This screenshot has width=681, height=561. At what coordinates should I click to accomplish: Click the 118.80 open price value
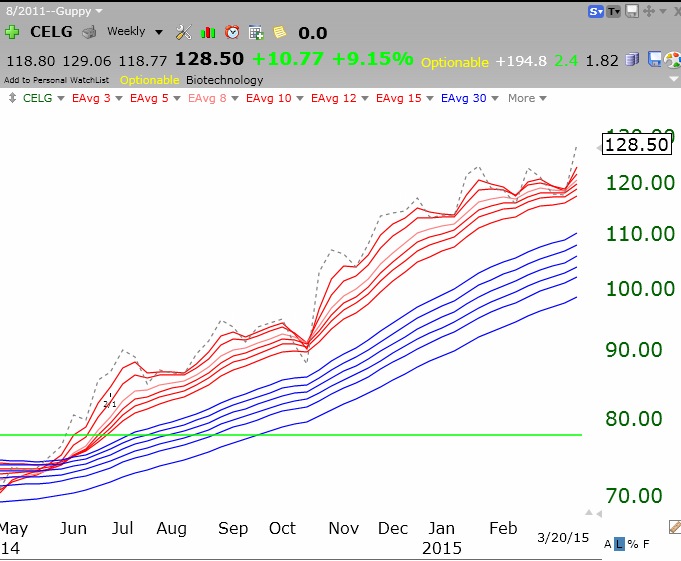31,61
